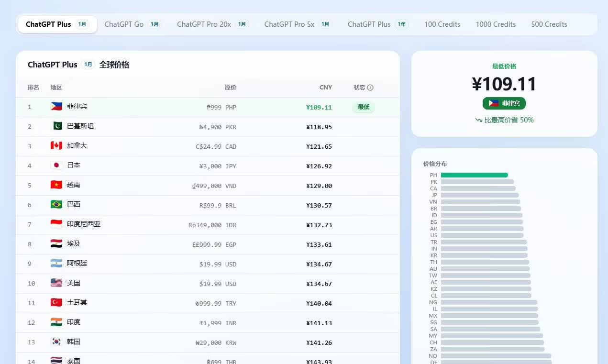This screenshot has width=608, height=364.
Task: Click the ¥141.26 CNY value
Action: 319,342
